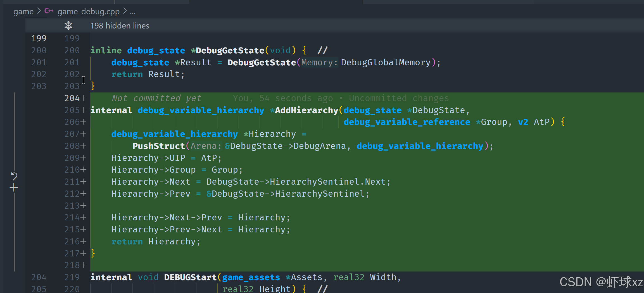Screen dimensions: 644x293
Task: Open the 'game' breadcrumb folder
Action: (x=23, y=11)
